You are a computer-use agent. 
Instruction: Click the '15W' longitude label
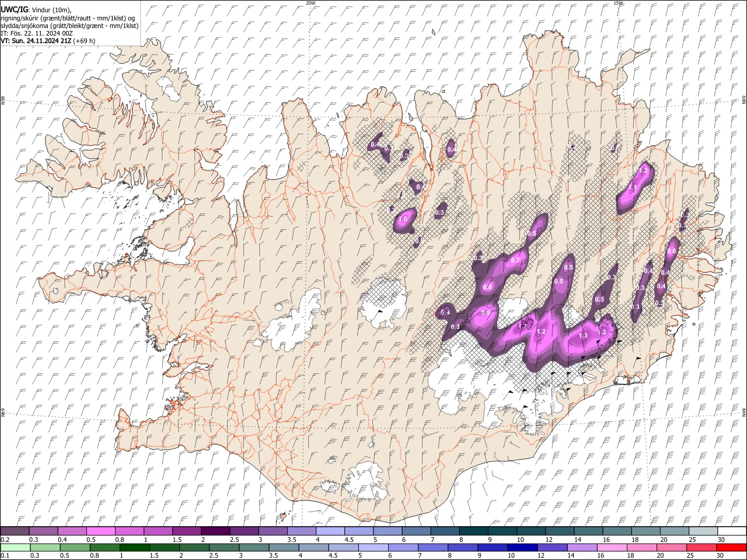pyautogui.click(x=618, y=3)
